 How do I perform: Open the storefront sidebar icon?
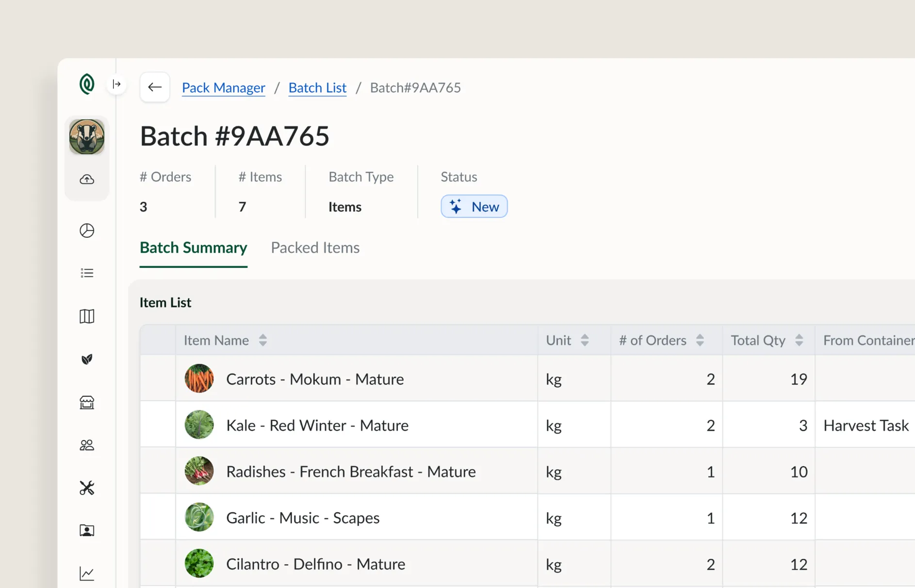point(87,402)
